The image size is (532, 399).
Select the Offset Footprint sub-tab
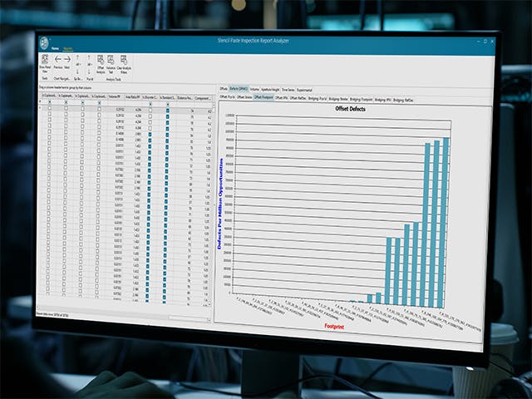264,97
